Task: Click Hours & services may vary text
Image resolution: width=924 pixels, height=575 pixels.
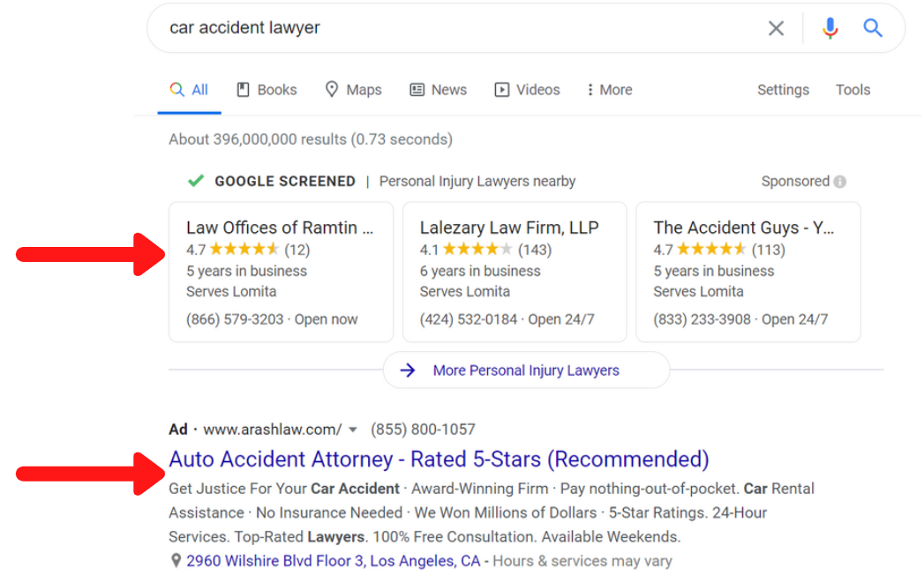Action: click(582, 561)
